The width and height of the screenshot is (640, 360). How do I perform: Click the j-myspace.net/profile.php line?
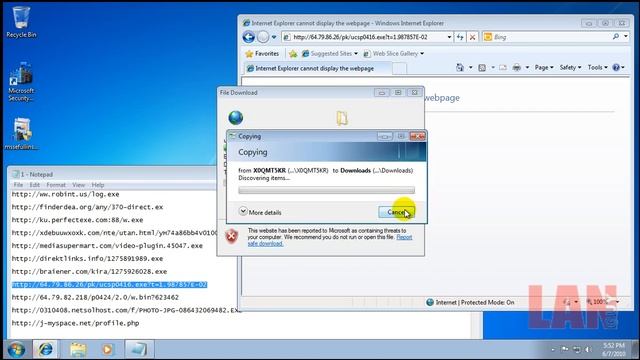point(76,323)
